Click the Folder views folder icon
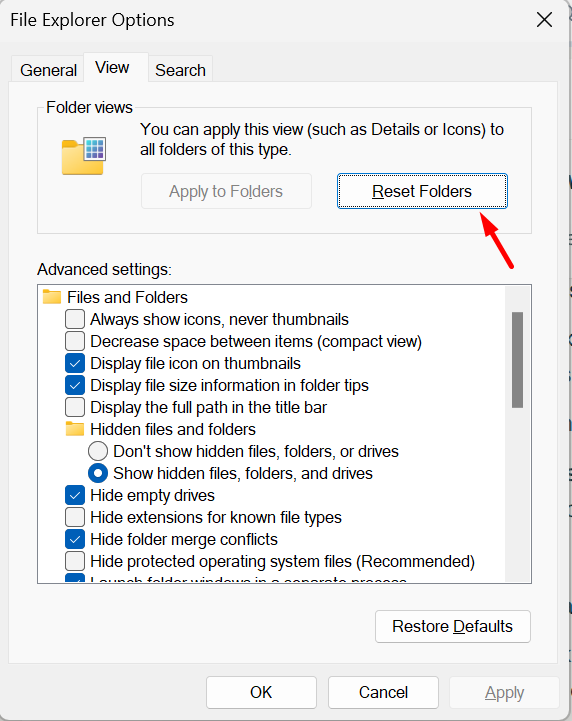The height and width of the screenshot is (721, 572). pyautogui.click(x=84, y=156)
